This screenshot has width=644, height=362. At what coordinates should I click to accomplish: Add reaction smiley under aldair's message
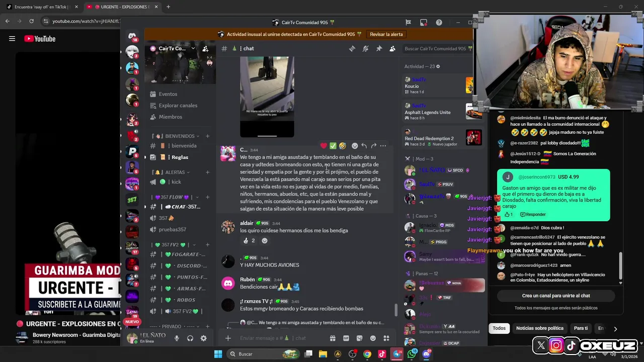point(265,241)
